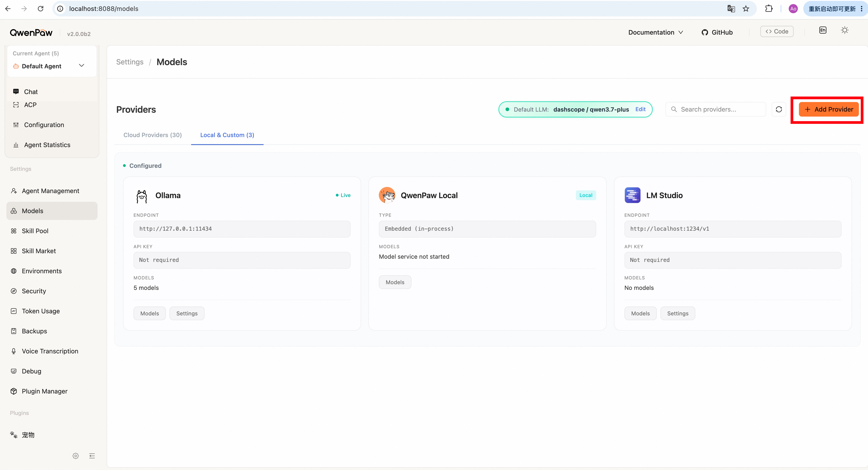Click the '5 models' text on Ollama card
Screen dimensions: 868x470
point(146,288)
